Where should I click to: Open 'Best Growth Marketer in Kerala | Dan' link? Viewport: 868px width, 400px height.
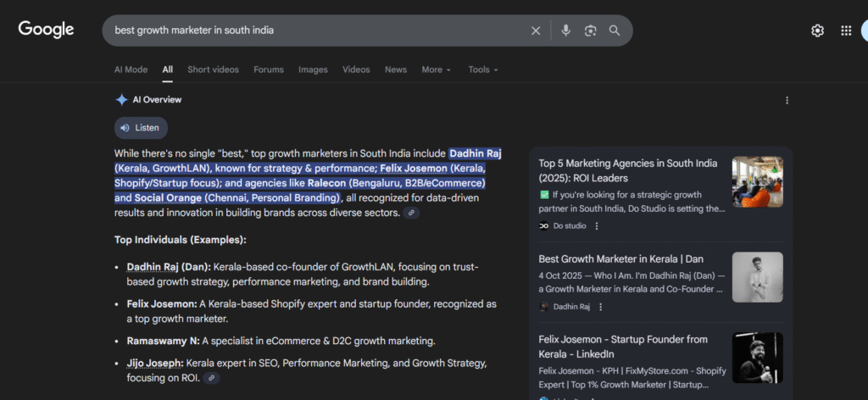tap(621, 259)
